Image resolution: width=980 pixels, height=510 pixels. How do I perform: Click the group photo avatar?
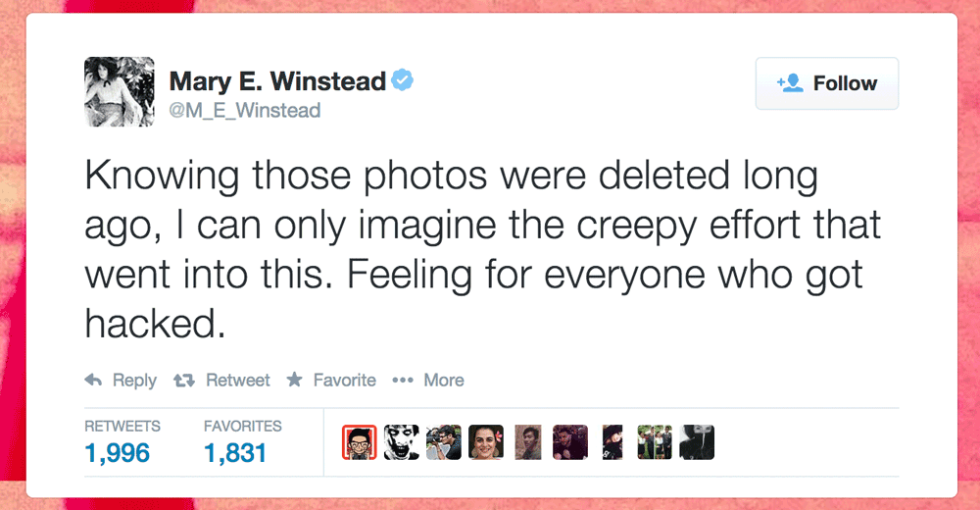click(655, 442)
